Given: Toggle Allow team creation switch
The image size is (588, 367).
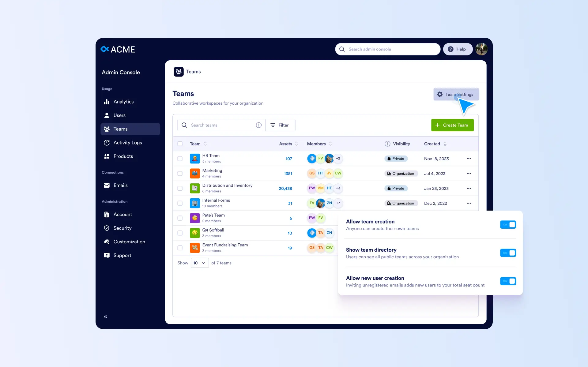Looking at the screenshot, I should click(508, 225).
